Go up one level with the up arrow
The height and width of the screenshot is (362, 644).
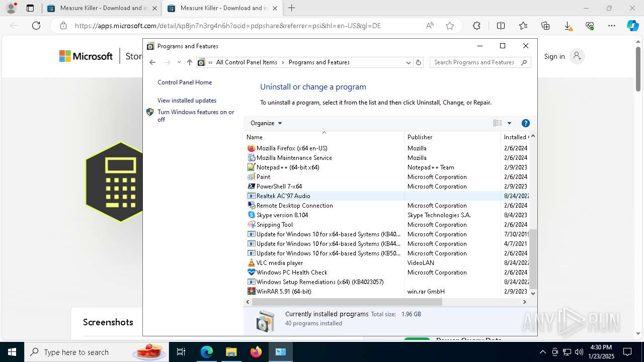(x=189, y=62)
